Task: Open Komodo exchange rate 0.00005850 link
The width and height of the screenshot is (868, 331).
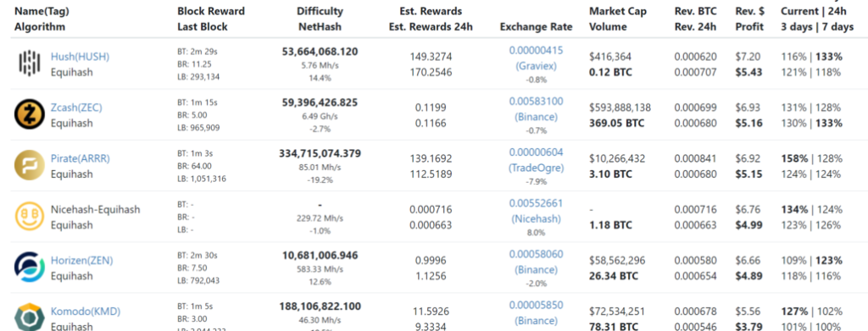Action: [x=536, y=305]
